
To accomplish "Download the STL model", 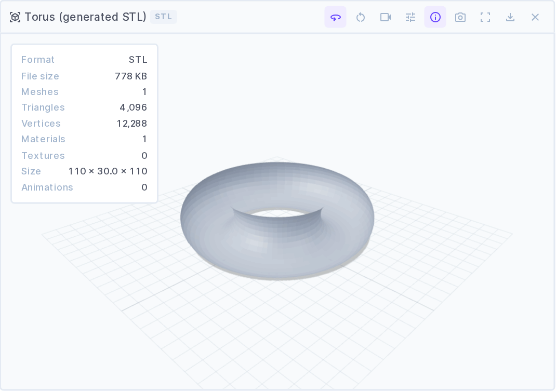I will coord(510,17).
